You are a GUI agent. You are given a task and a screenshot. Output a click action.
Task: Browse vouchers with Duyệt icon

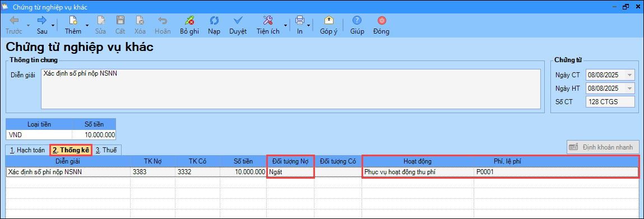(238, 25)
